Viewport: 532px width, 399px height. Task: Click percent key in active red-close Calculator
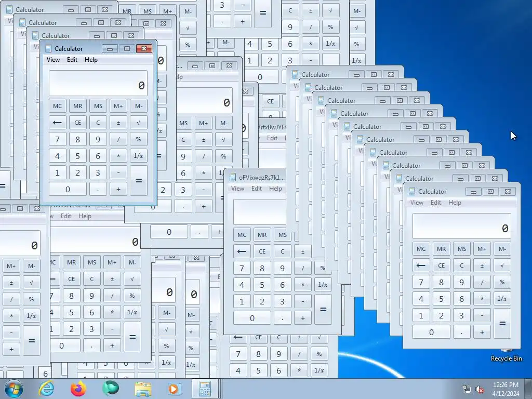click(x=139, y=139)
